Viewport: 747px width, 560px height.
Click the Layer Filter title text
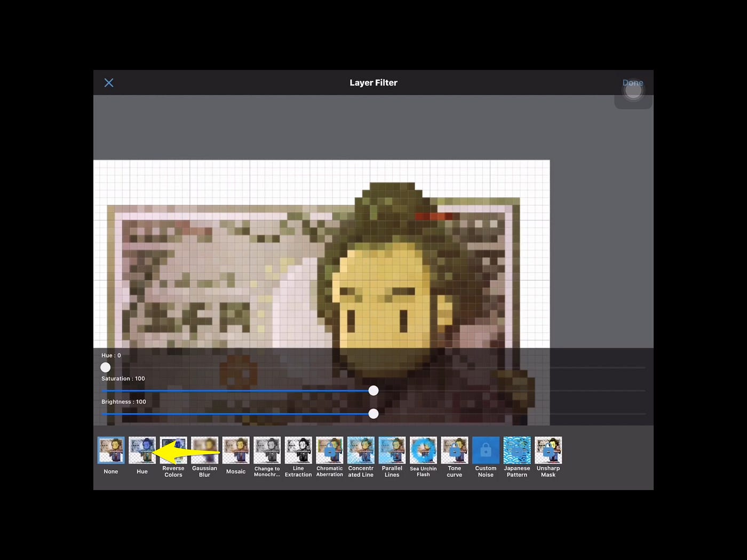(373, 83)
